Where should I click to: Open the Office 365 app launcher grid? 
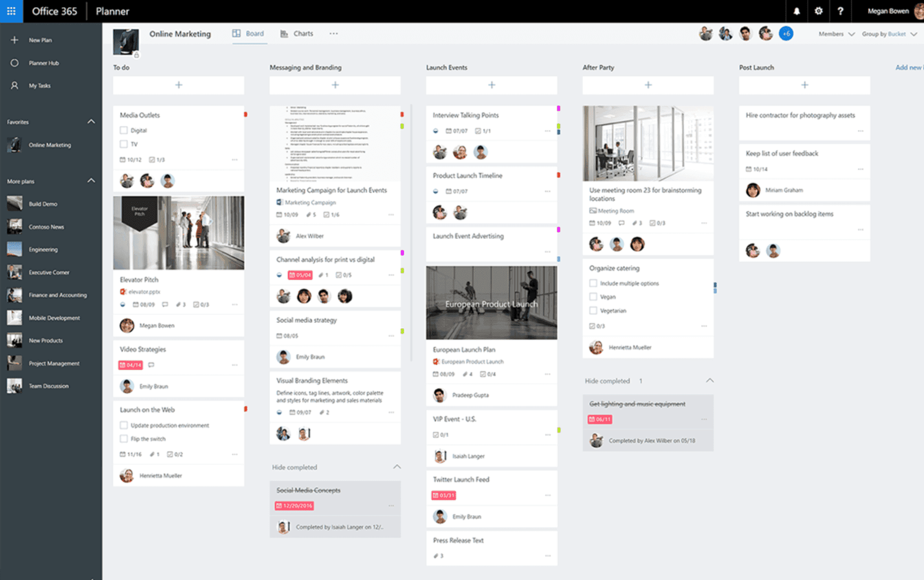[11, 11]
